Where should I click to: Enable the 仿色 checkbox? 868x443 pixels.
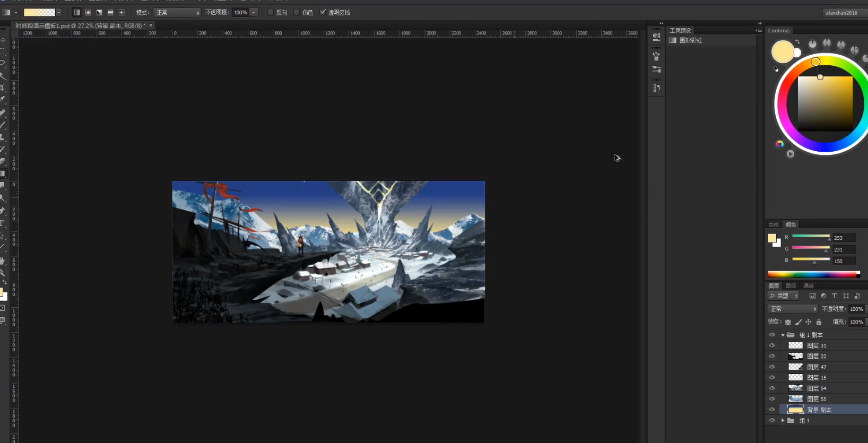(297, 12)
